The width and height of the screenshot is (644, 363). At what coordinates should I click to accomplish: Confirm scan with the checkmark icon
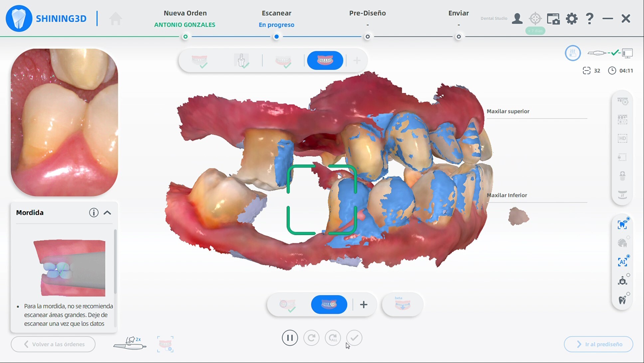(x=354, y=338)
